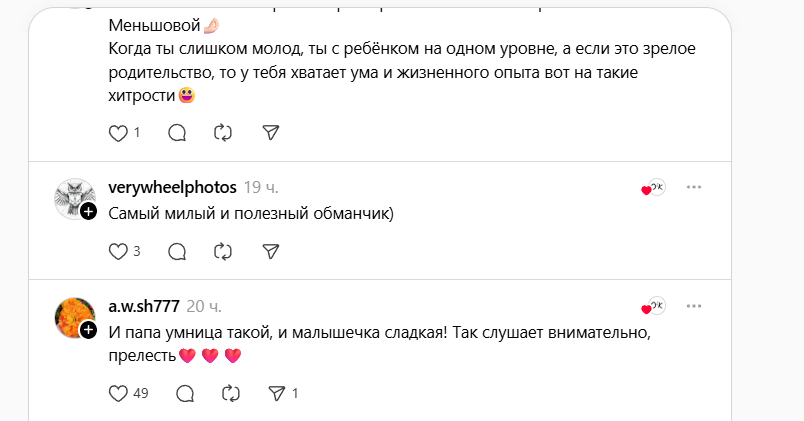The width and height of the screenshot is (804, 421).
Task: Open verywheelphotos profile username link
Action: (171, 188)
